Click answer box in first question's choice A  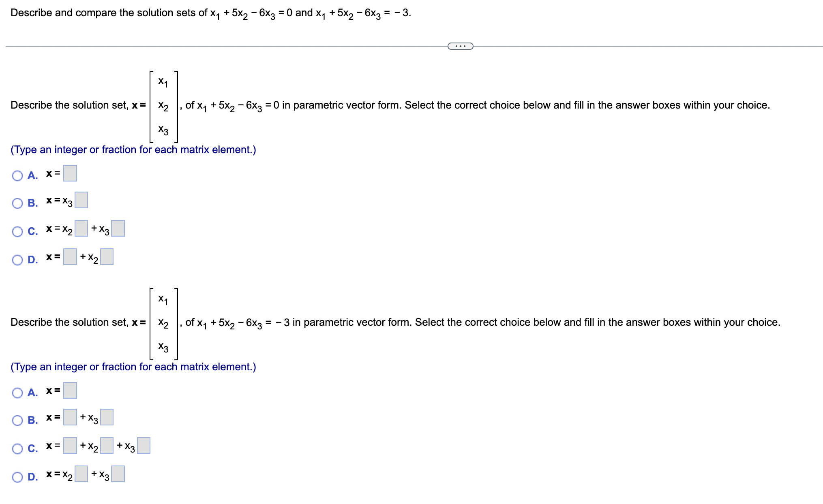pos(70,173)
